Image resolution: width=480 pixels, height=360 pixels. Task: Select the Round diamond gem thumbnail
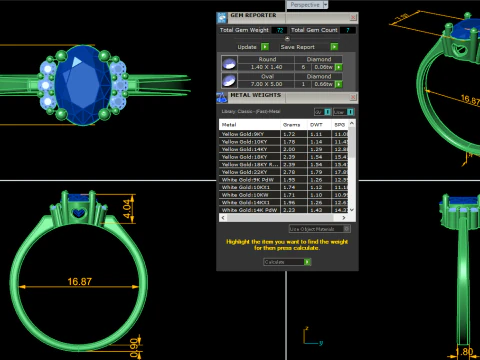229,63
